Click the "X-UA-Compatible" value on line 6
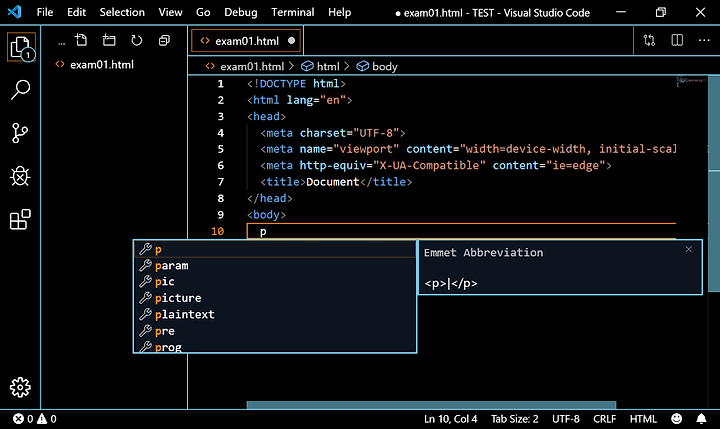 pos(429,165)
